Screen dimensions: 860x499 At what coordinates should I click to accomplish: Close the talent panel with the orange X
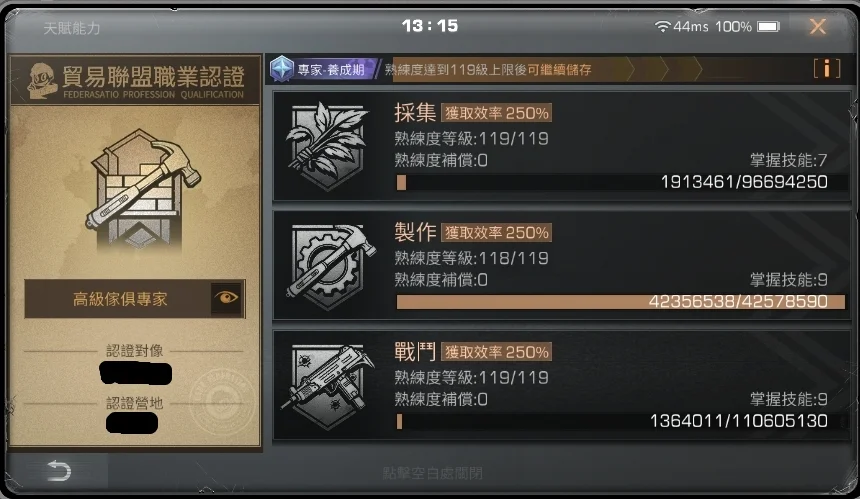pos(817,26)
